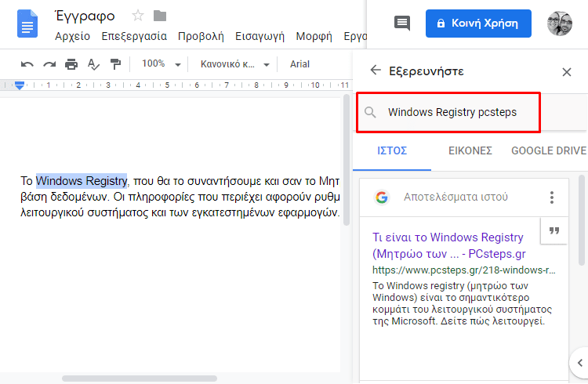Image resolution: width=588 pixels, height=384 pixels.
Task: Insert citation with quote mark icon
Action: (554, 231)
